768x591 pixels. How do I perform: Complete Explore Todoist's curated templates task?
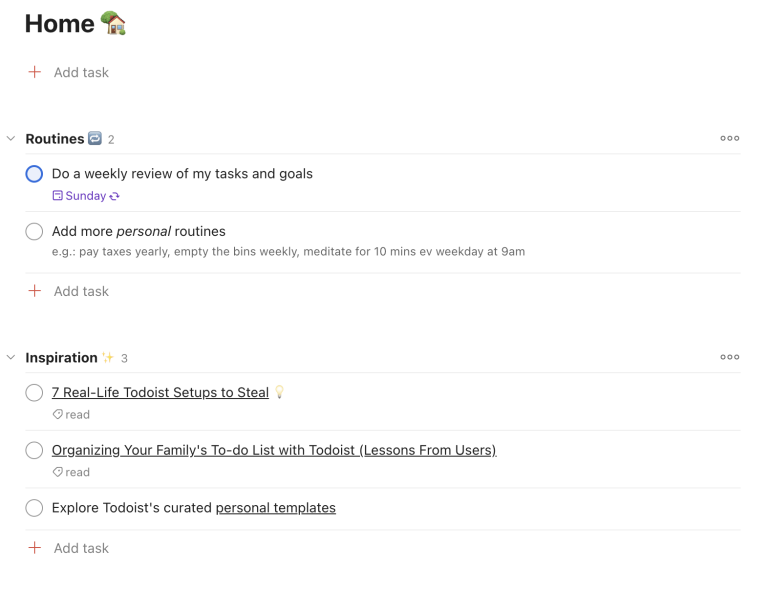[x=34, y=508]
